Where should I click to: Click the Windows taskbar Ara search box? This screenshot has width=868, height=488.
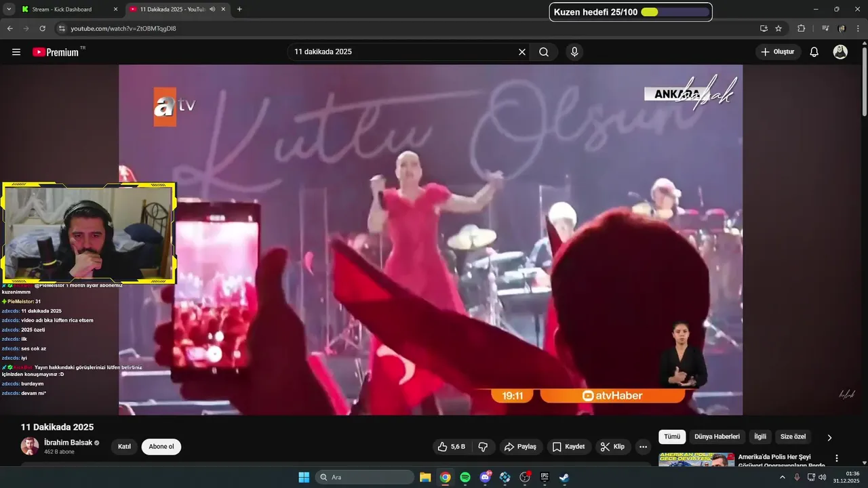366,477
